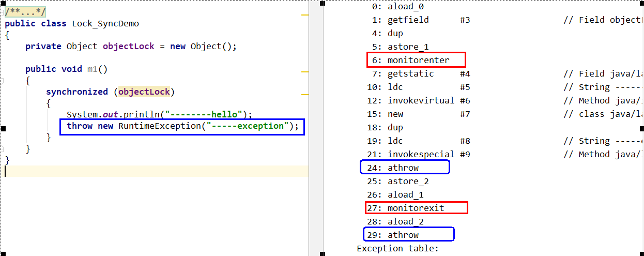Click the athrow instruction at offset 24
The width and height of the screenshot is (644, 256).
point(403,168)
